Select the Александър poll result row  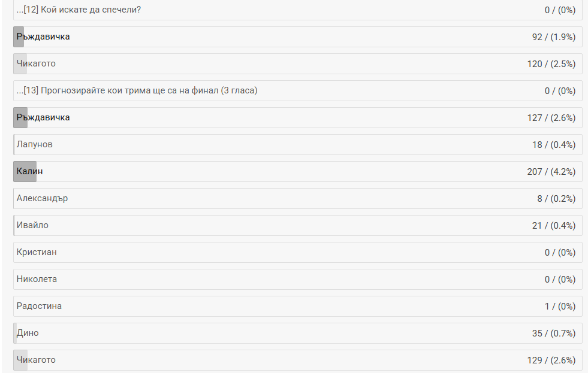[297, 199]
